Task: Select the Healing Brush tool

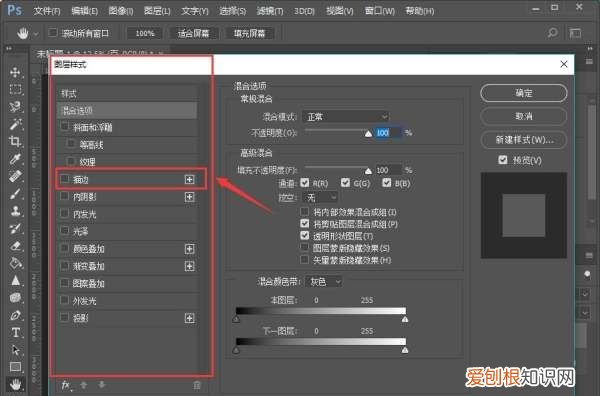Action: [x=15, y=176]
